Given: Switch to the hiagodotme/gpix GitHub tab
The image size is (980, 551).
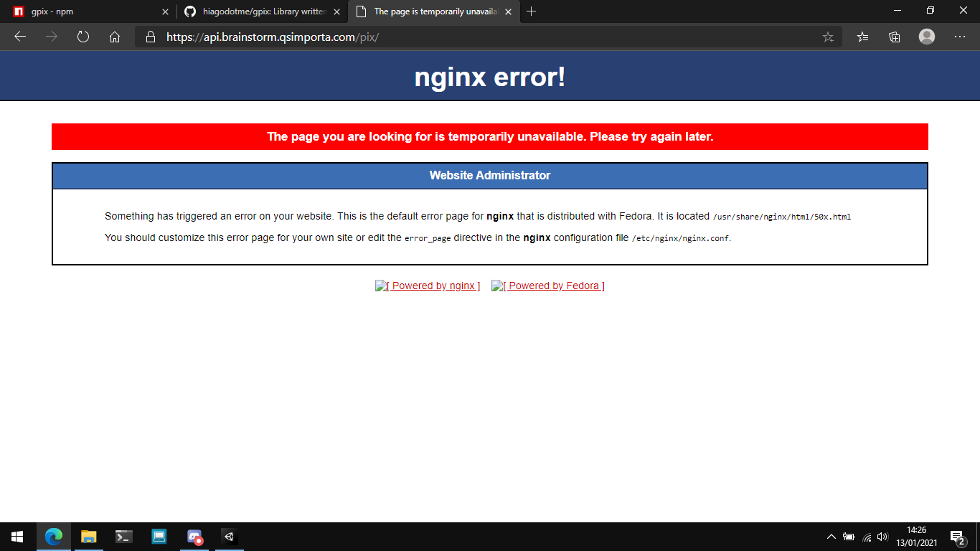Looking at the screenshot, I should click(262, 11).
